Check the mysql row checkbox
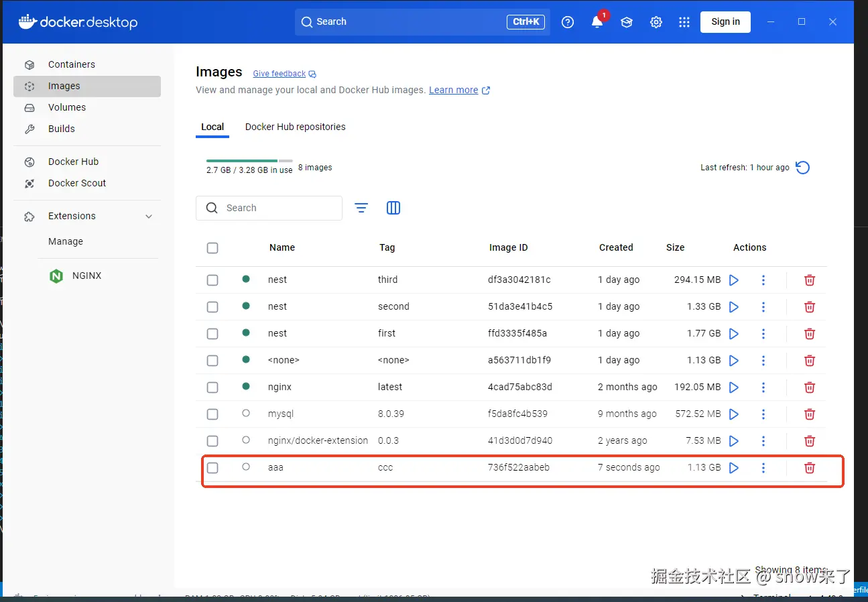This screenshot has height=602, width=868. (x=212, y=414)
